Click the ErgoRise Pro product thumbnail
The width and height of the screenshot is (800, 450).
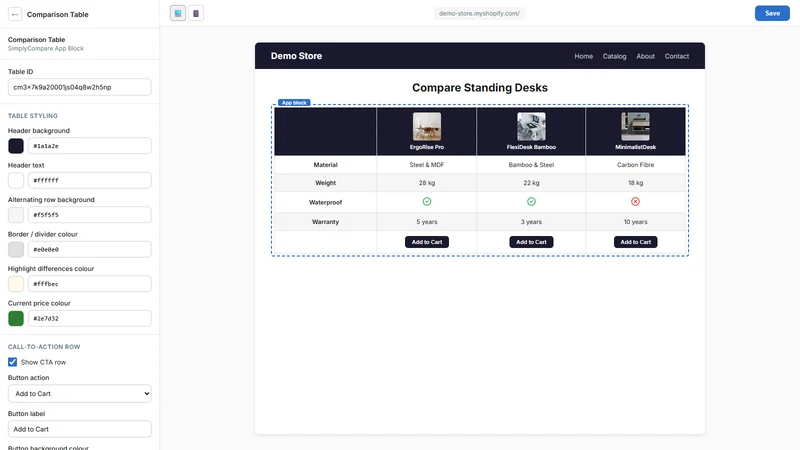(x=427, y=127)
